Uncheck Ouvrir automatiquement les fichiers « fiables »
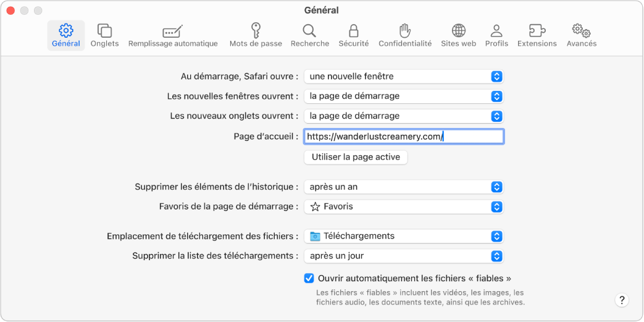The image size is (644, 322). tap(309, 278)
